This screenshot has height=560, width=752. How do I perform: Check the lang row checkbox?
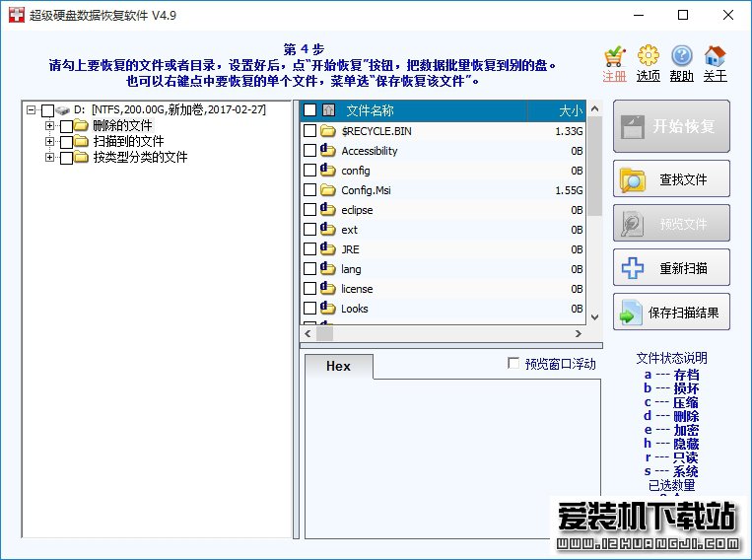click(x=309, y=268)
